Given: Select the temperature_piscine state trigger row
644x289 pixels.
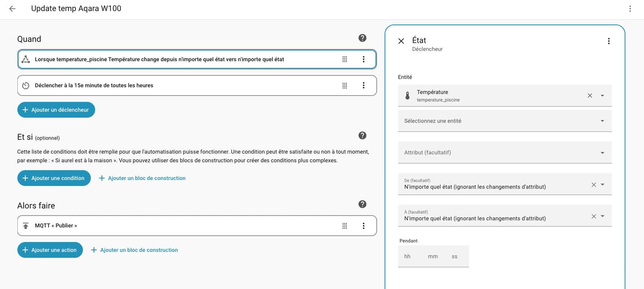Looking at the screenshot, I should (x=197, y=59).
